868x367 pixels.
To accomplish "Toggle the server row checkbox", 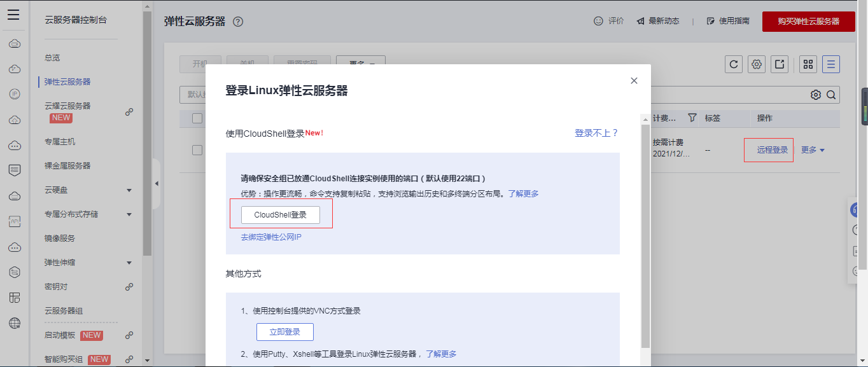I will click(197, 150).
